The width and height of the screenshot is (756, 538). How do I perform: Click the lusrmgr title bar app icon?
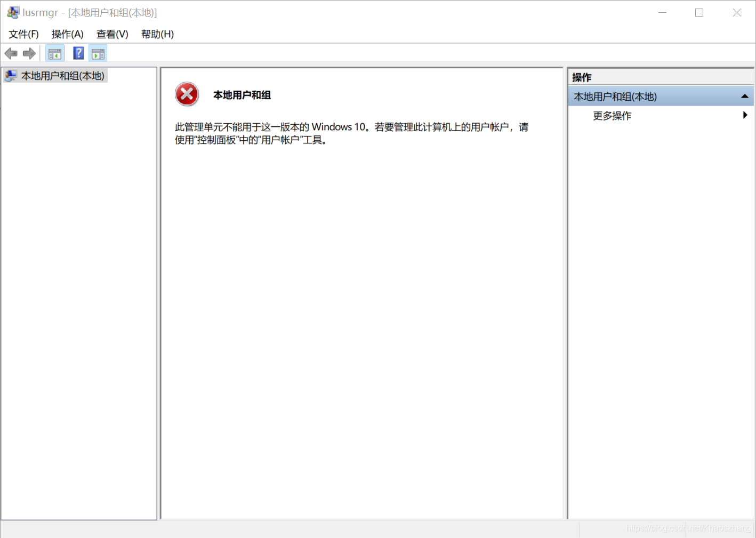[13, 12]
